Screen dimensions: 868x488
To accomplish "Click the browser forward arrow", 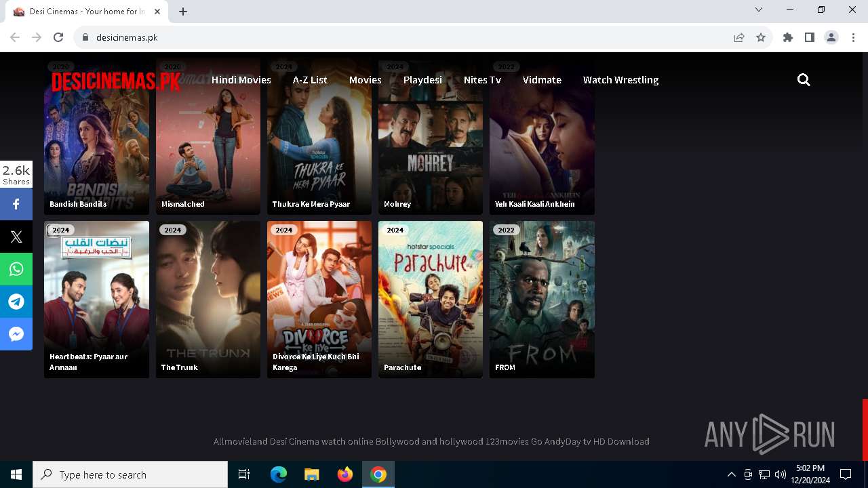I will (37, 37).
